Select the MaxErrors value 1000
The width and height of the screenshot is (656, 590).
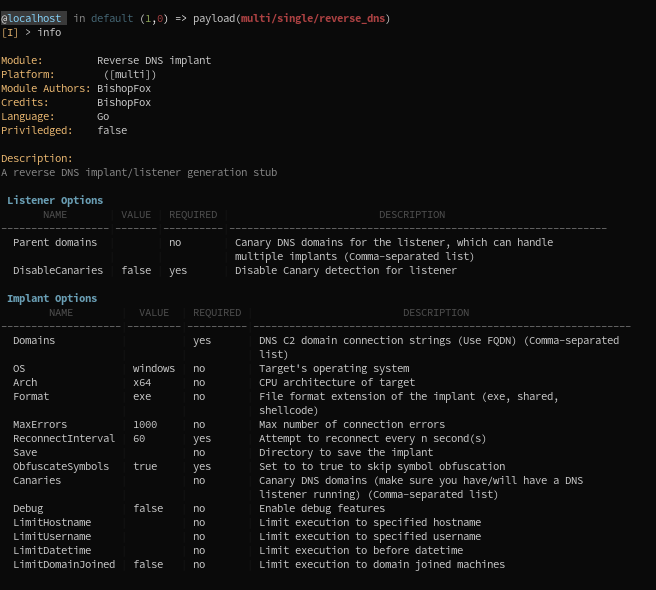(145, 424)
